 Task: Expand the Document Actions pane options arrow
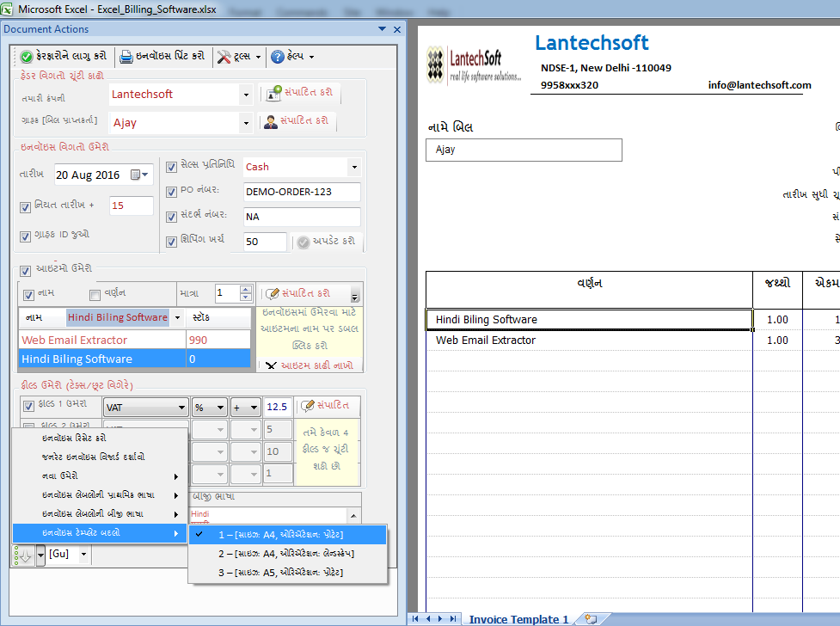click(x=382, y=29)
